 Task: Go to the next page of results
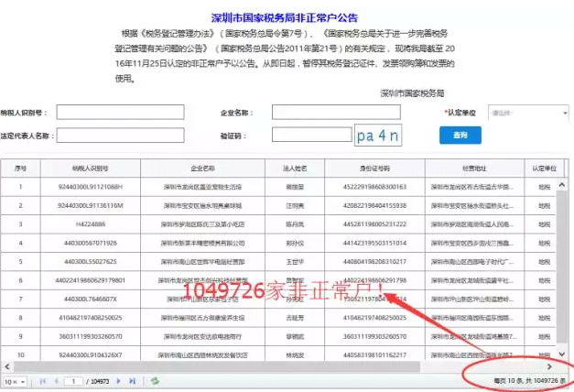pos(117,379)
